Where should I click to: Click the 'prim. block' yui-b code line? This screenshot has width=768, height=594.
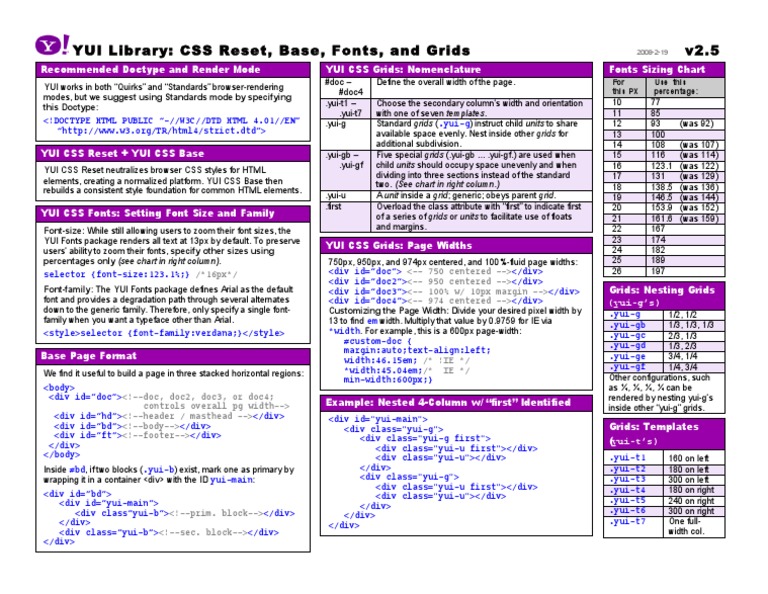[x=185, y=513]
